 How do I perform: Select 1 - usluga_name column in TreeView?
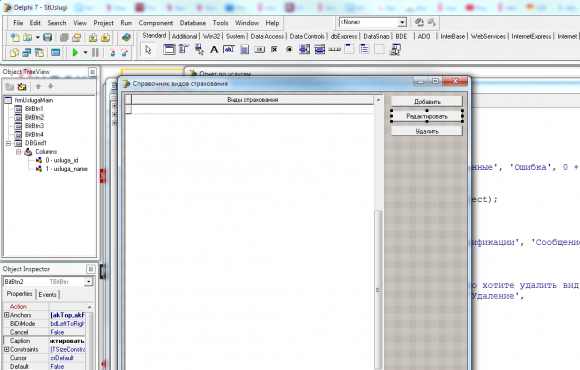[66, 169]
